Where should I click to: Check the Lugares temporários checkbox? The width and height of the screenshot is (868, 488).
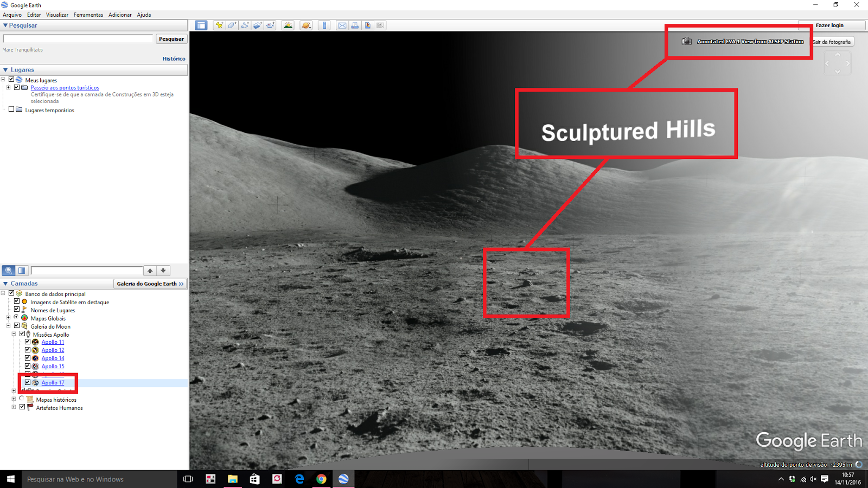tap(11, 109)
